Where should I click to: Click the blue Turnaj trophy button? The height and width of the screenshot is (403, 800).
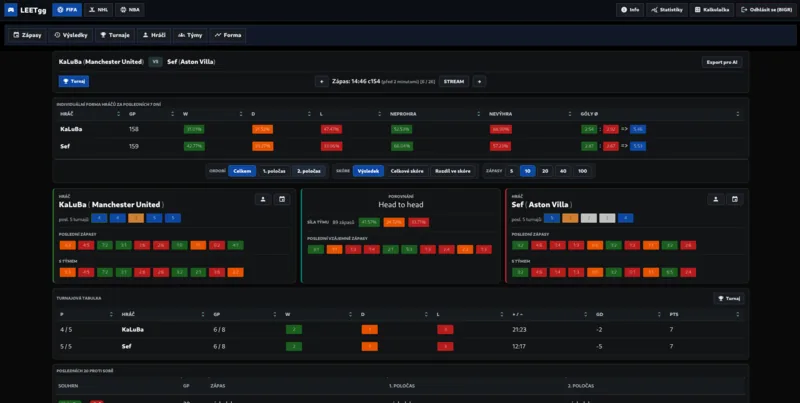click(x=73, y=81)
